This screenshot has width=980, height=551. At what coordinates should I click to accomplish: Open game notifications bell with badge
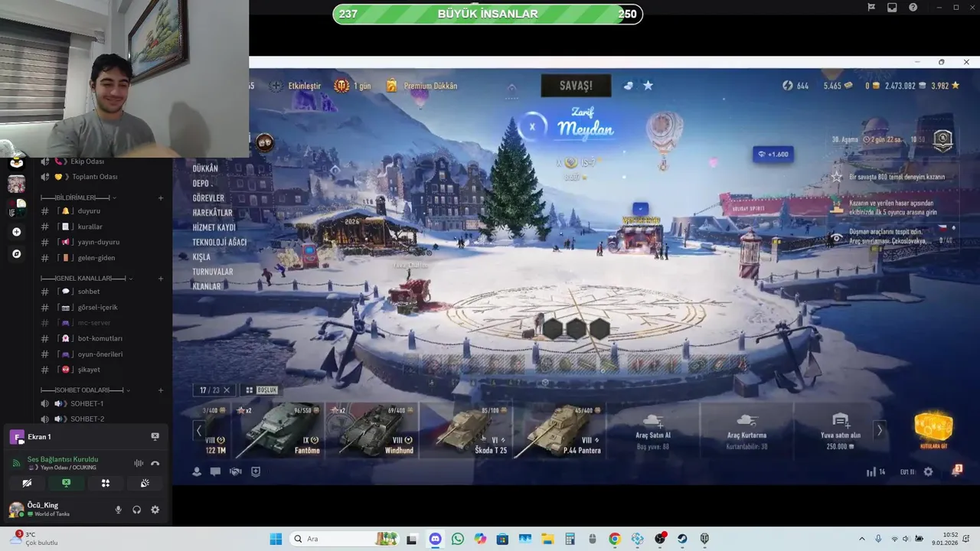(x=955, y=471)
